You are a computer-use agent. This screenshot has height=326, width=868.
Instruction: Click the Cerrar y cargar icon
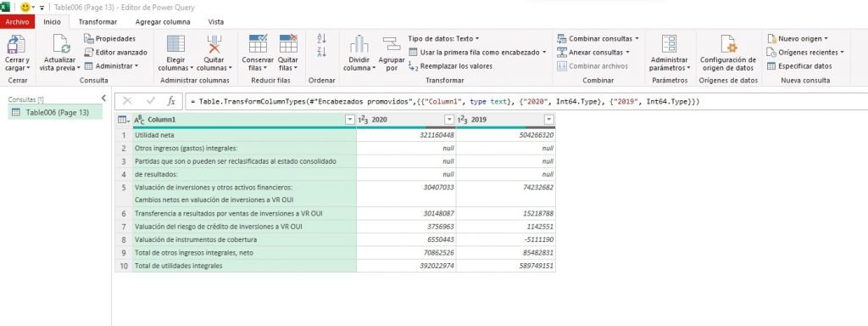(x=17, y=44)
